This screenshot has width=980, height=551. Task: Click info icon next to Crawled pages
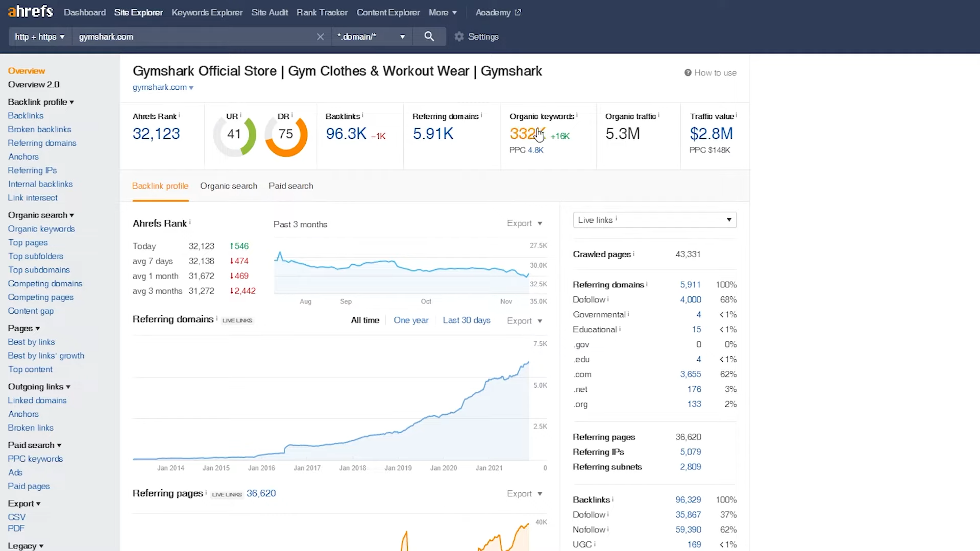tap(633, 254)
